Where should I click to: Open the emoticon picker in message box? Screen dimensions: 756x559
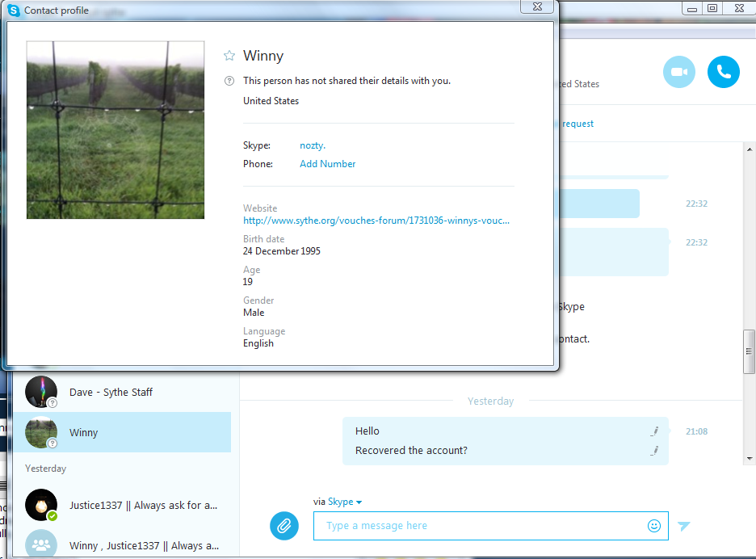tap(653, 526)
